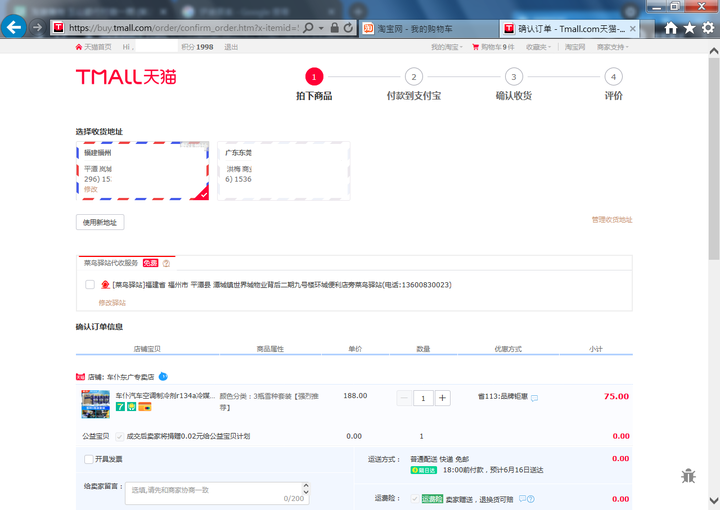Toggle 公益宝贝 donation checkbox
This screenshot has height=510, width=720.
pyautogui.click(x=120, y=437)
